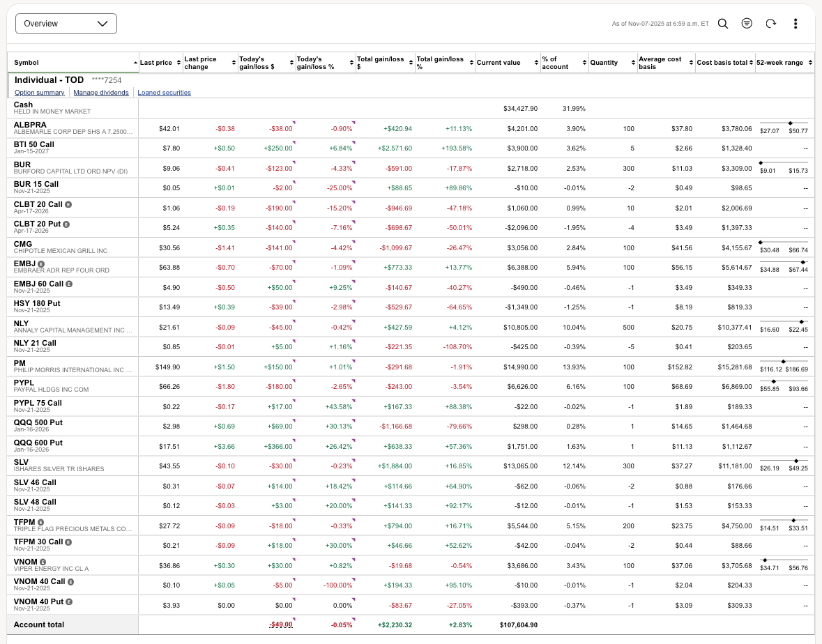Open the Option summary link

pos(40,93)
